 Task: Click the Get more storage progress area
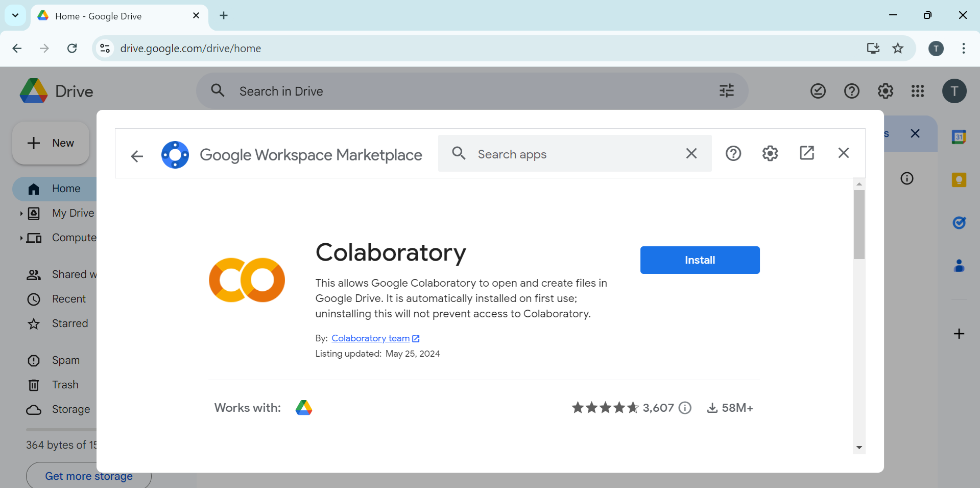tap(88, 476)
